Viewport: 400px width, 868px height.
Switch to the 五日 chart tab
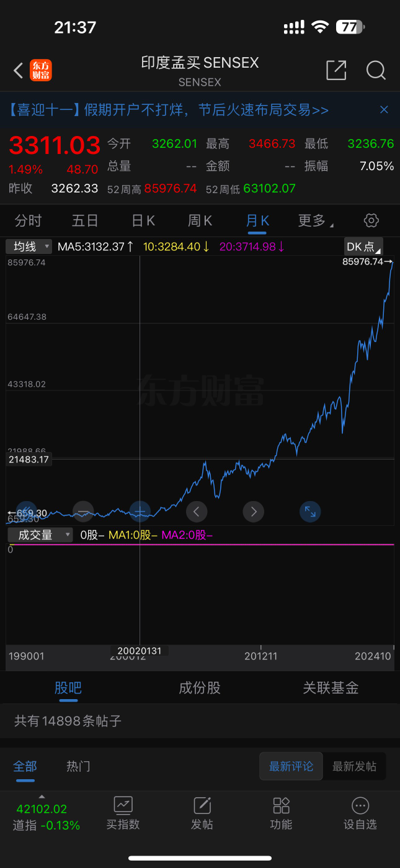tap(85, 220)
